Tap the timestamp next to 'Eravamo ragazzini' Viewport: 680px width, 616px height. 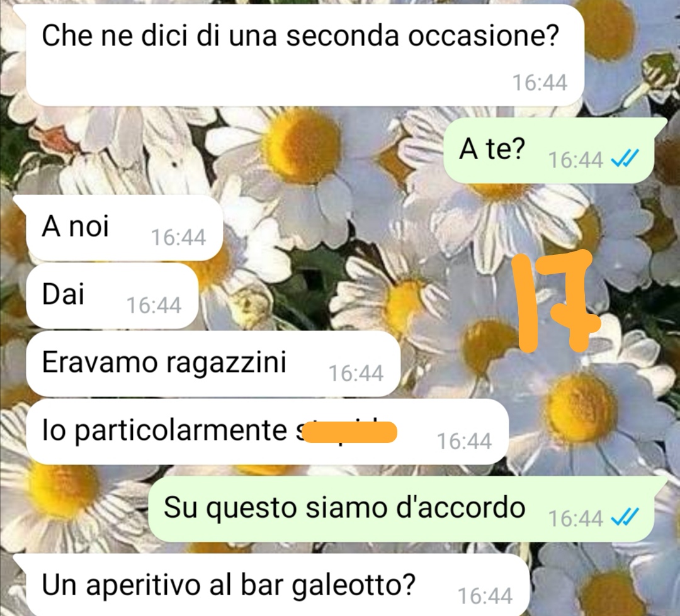[356, 372]
